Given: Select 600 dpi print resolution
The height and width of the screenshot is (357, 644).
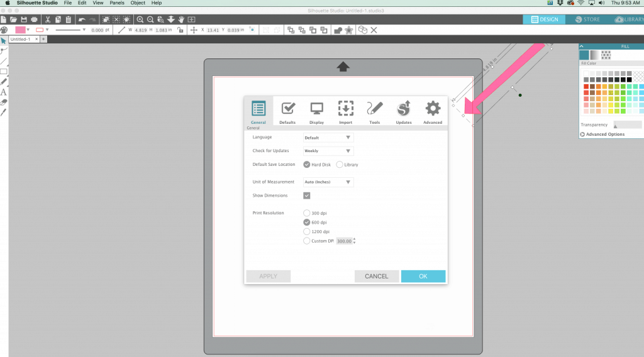Looking at the screenshot, I should 307,222.
